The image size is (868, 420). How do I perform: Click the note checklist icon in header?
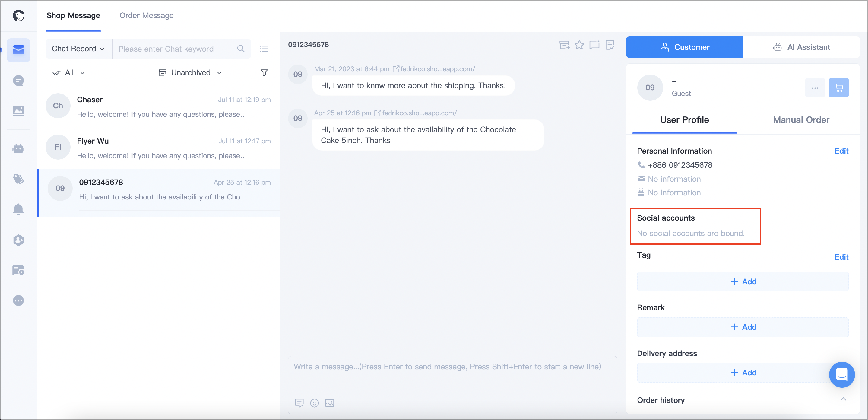click(x=610, y=45)
